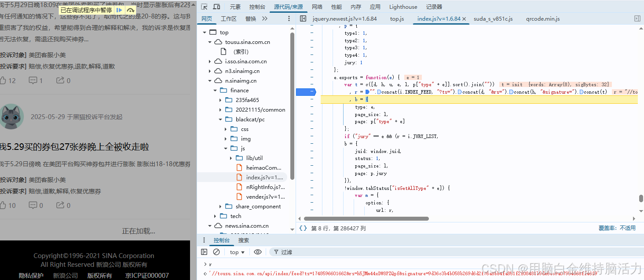This screenshot has width=644, height=280.
Task: Open the 网络 panel tab
Action: coord(317,7)
